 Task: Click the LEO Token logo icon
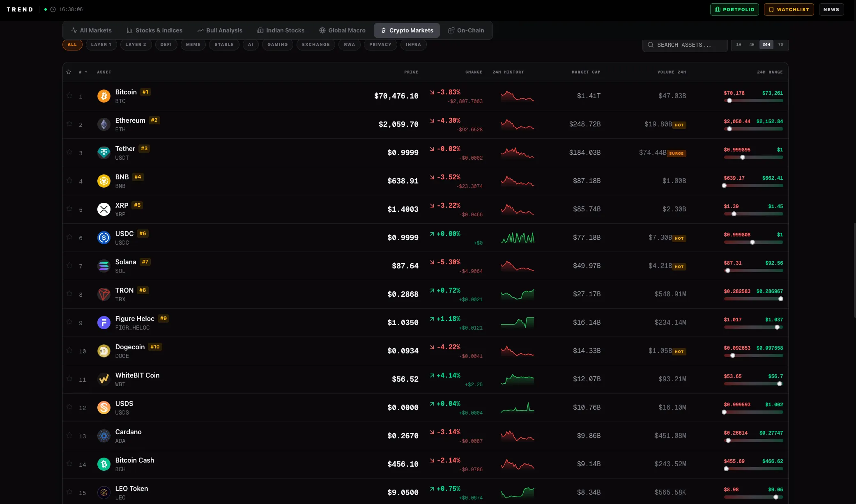(104, 493)
